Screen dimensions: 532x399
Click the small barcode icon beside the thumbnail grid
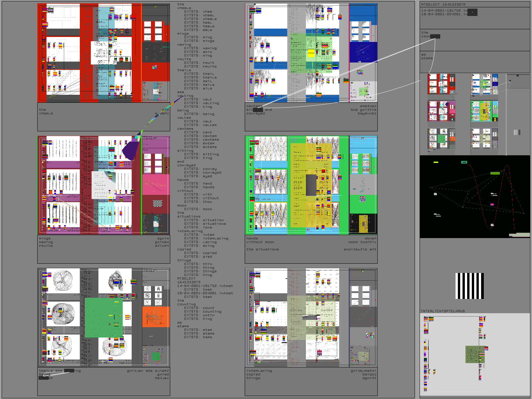tap(517, 132)
